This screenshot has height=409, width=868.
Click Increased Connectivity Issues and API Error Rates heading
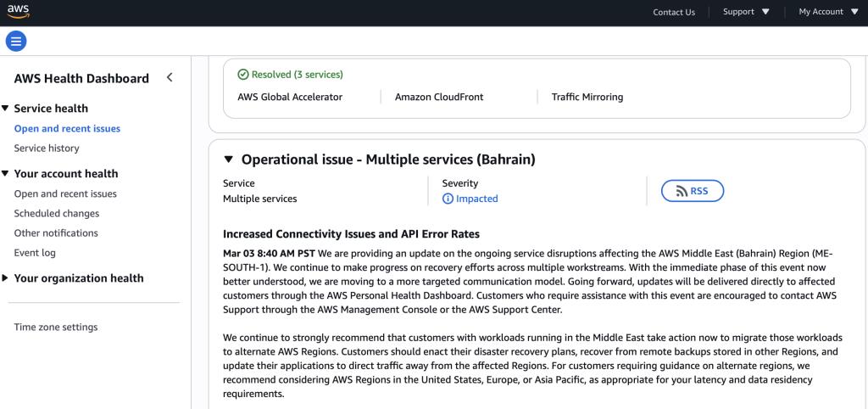click(x=351, y=234)
